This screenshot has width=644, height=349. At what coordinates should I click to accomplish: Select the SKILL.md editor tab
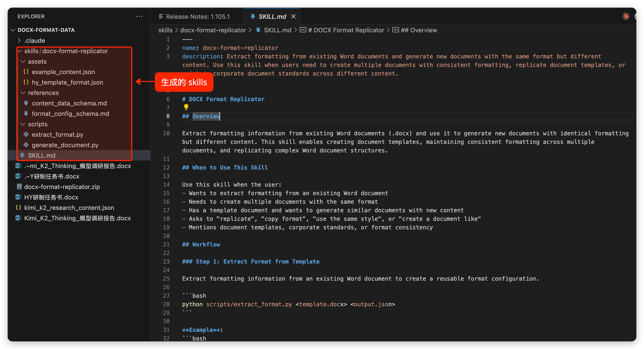(272, 17)
